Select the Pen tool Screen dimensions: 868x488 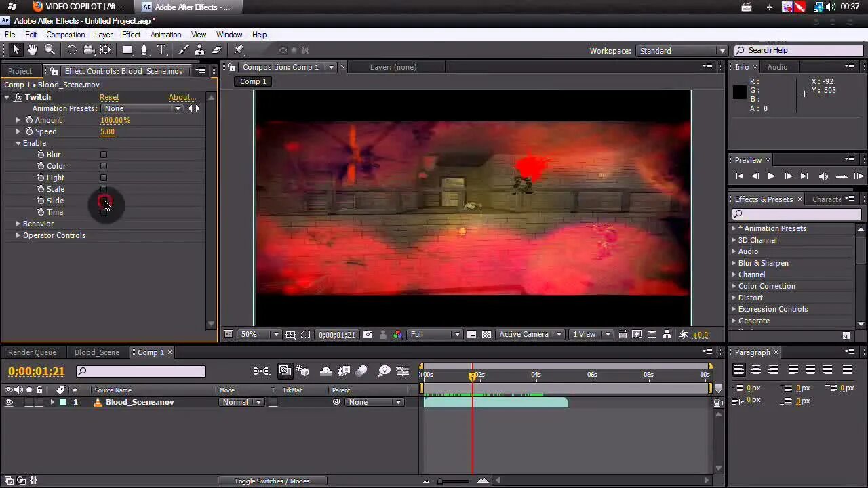144,50
